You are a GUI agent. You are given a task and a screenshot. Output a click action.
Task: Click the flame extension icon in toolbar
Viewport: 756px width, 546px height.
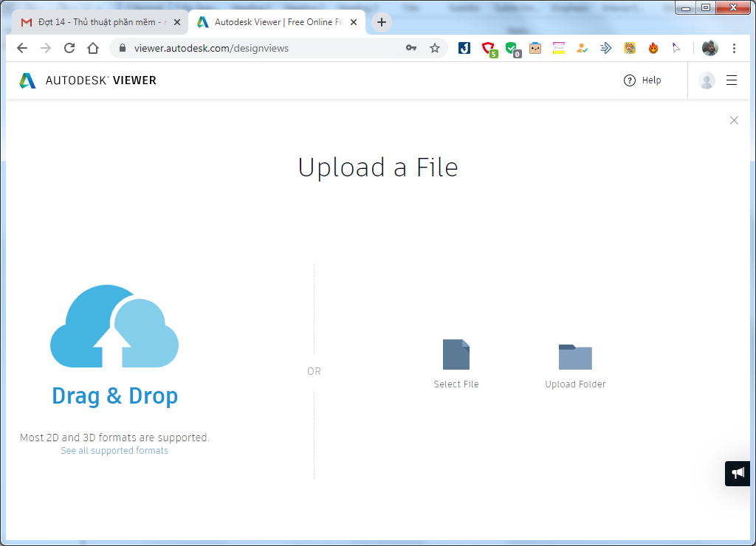pyautogui.click(x=653, y=48)
